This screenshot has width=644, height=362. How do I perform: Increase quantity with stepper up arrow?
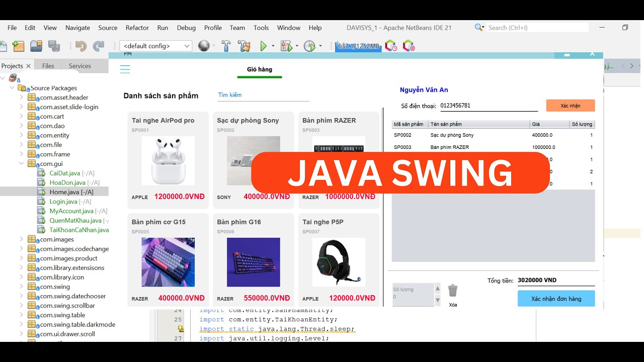click(437, 289)
